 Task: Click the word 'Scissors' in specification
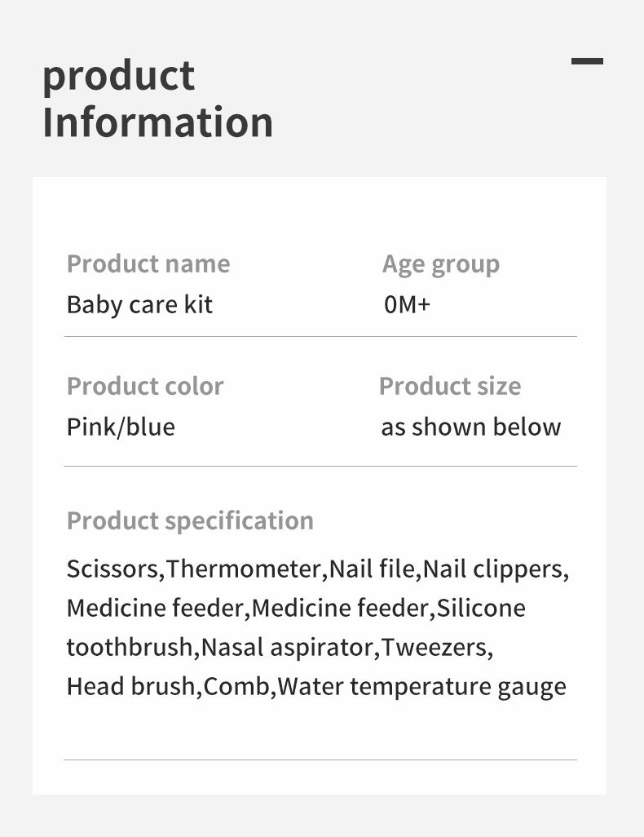112,569
